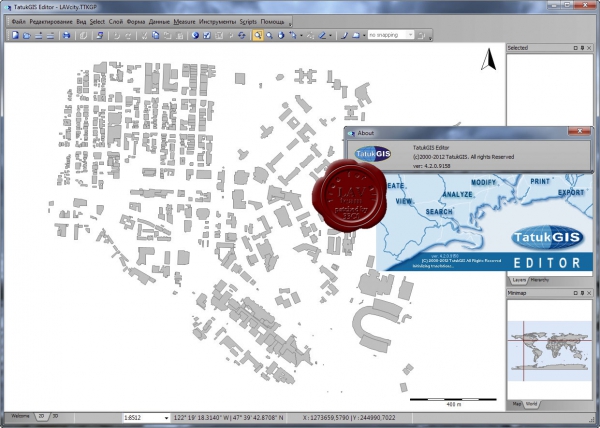Click the line drawing tool icon

coord(344,36)
